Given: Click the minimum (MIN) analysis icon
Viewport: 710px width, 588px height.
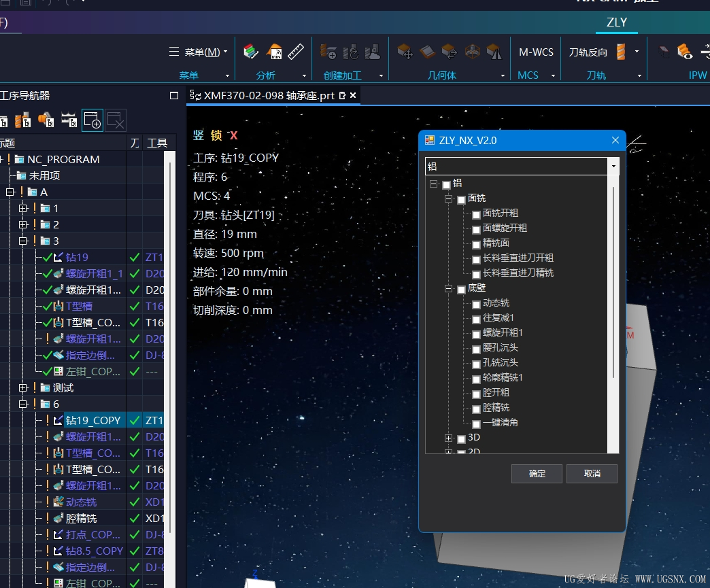Looking at the screenshot, I should [274, 52].
